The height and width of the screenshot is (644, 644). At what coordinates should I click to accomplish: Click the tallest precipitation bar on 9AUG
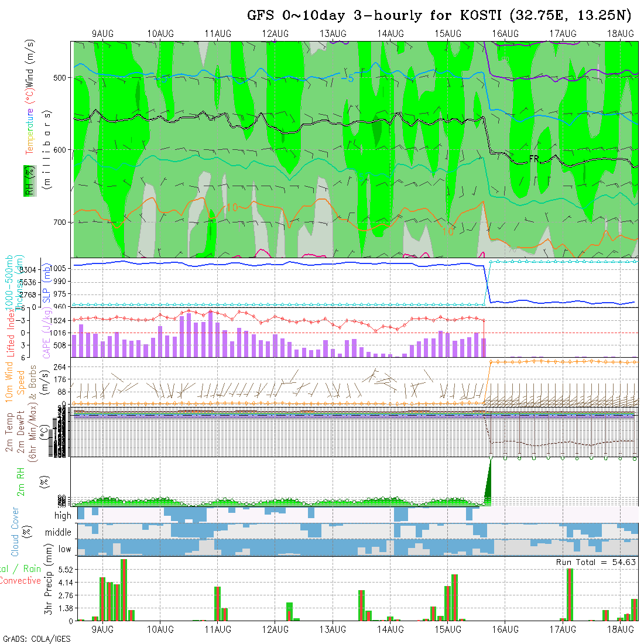tap(124, 590)
